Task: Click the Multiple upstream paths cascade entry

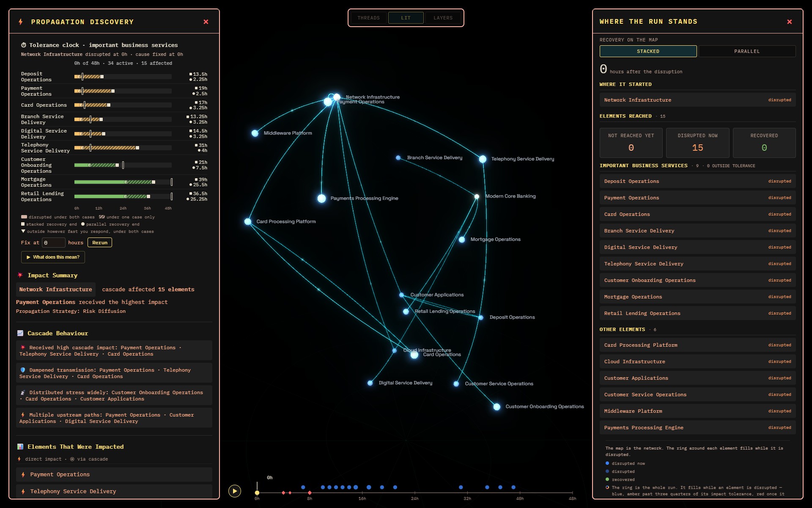Action: pos(114,418)
